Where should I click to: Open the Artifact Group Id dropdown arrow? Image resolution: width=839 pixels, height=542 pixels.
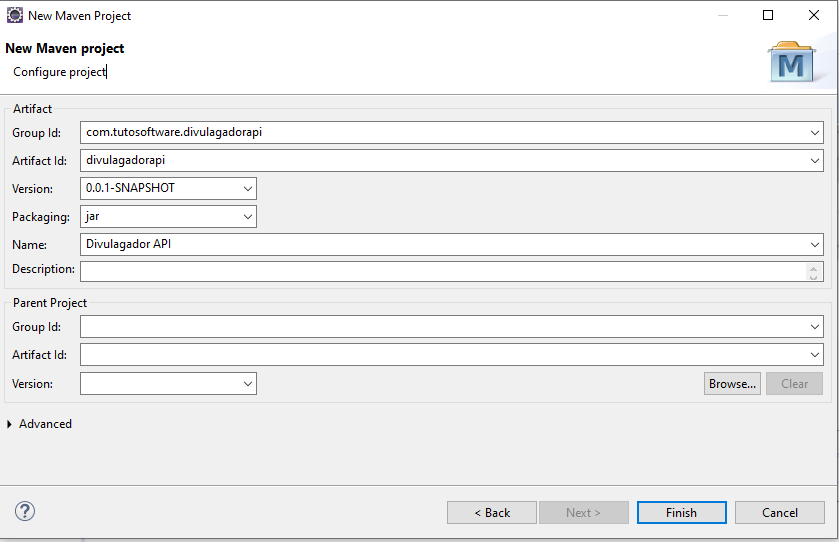pyautogui.click(x=814, y=133)
